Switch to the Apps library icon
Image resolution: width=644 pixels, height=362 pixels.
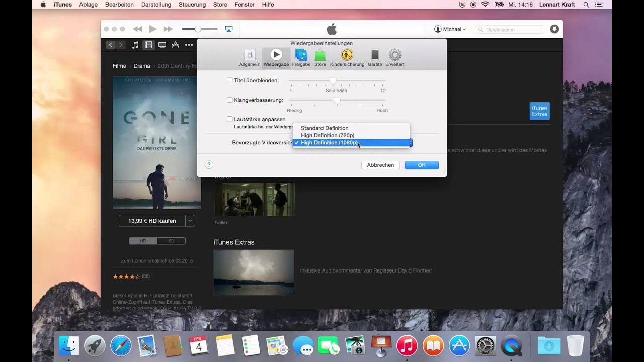tap(176, 45)
